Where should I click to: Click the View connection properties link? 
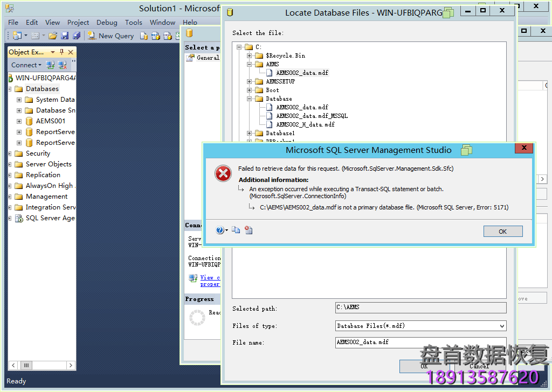tap(210, 281)
